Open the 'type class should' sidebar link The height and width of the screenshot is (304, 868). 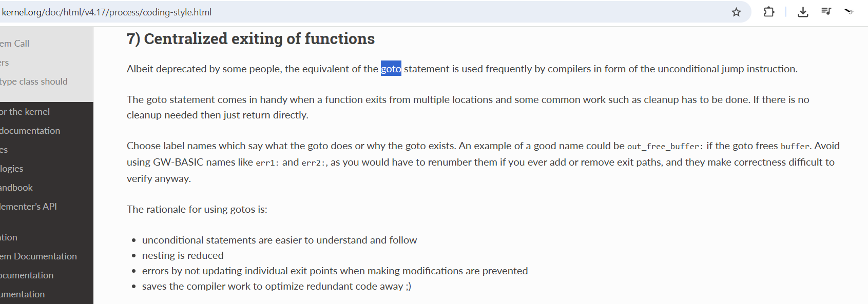tap(34, 82)
